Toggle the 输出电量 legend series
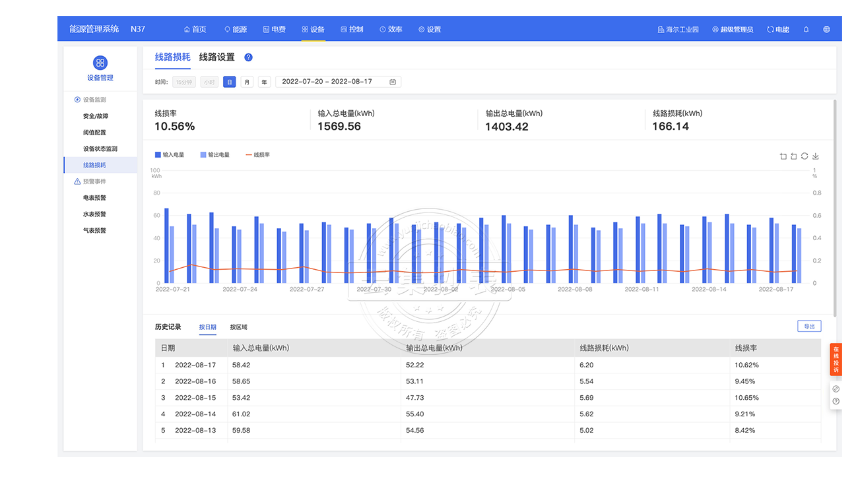The height and width of the screenshot is (504, 858). tap(214, 155)
